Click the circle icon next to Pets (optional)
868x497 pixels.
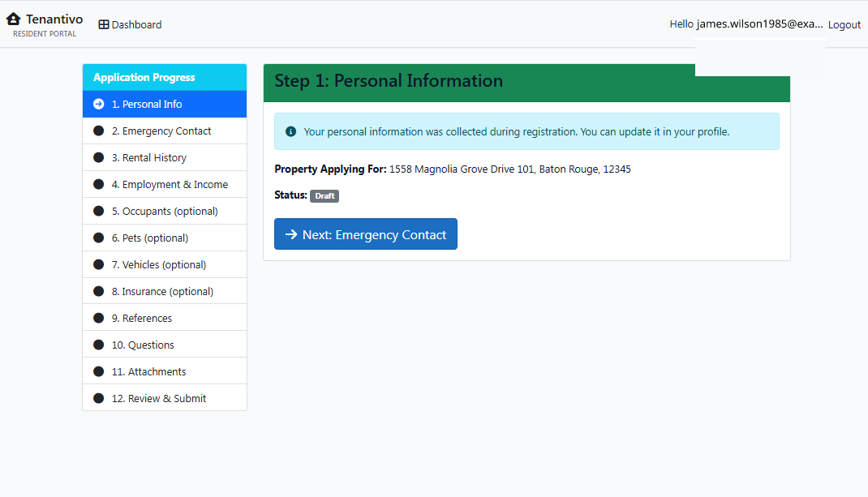pos(98,238)
